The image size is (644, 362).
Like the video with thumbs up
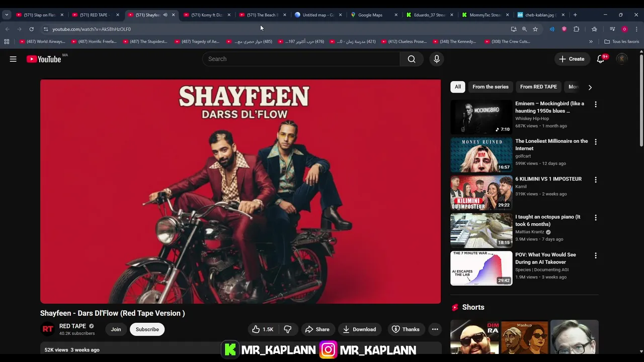262,329
